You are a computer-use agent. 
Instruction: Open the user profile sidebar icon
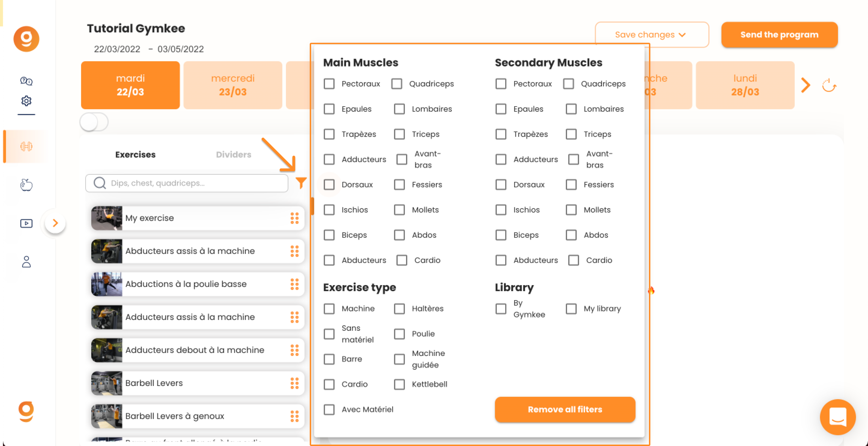[26, 262]
